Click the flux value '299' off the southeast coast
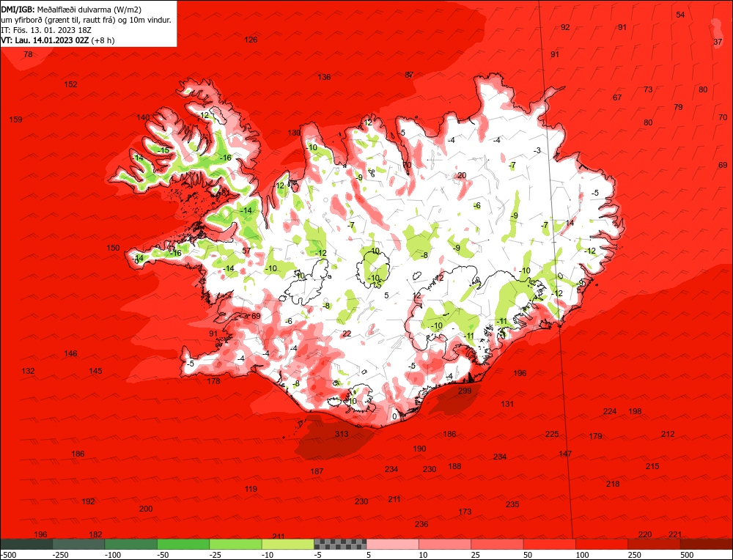Viewport: 733px width, 560px height. point(465,391)
